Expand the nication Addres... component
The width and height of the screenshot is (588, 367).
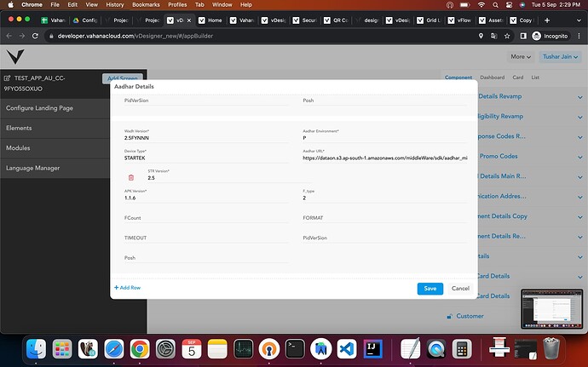coord(580,197)
